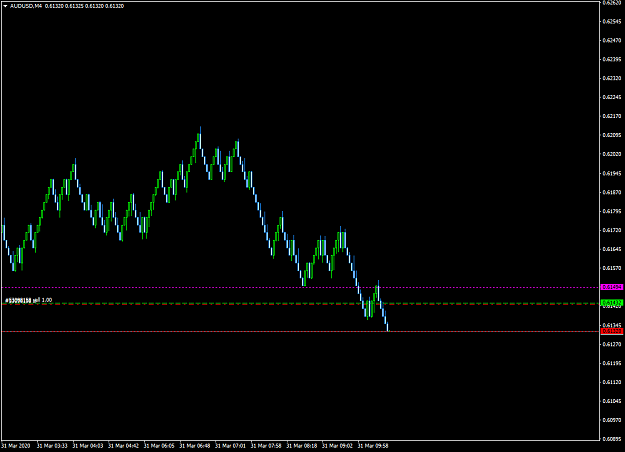The image size is (625, 452).
Task: Click the 31 Mar 07:58 time label
Action: tap(266, 446)
